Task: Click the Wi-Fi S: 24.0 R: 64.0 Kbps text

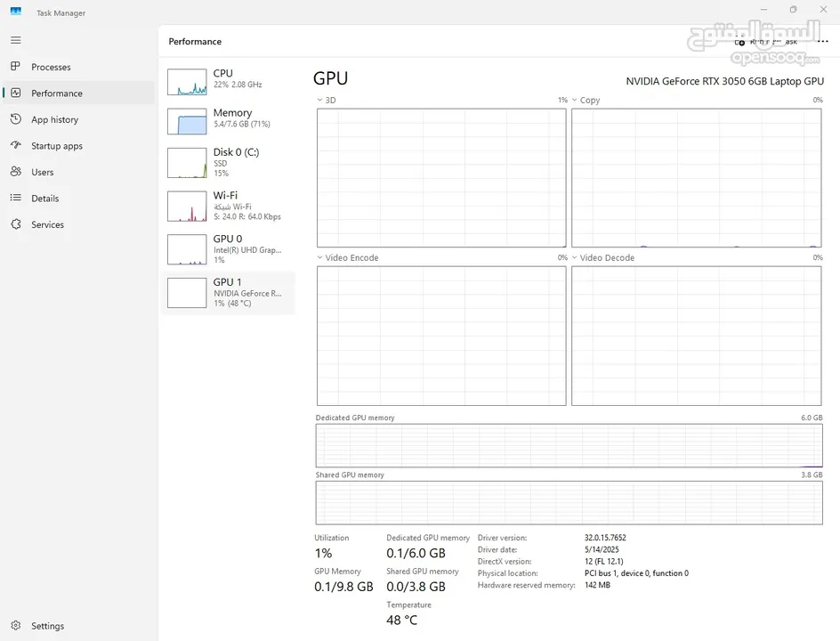Action: (x=247, y=216)
